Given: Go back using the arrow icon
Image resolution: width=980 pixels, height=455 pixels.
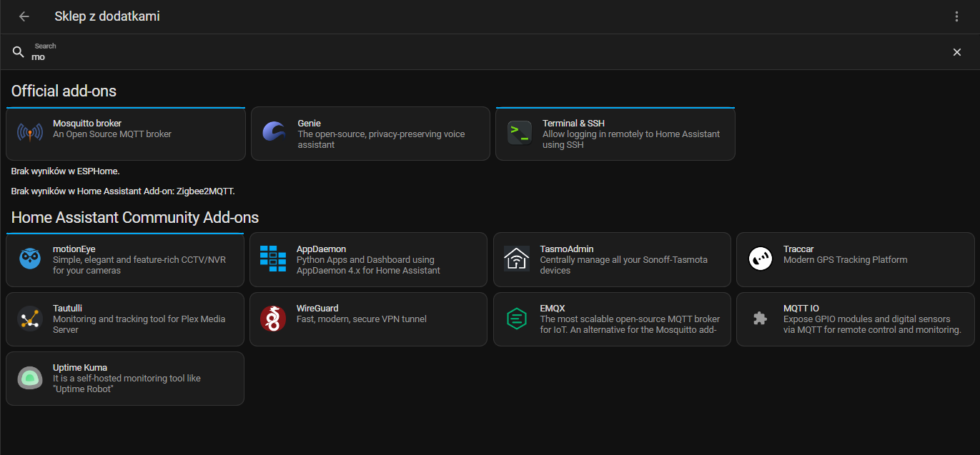Looking at the screenshot, I should pos(24,16).
